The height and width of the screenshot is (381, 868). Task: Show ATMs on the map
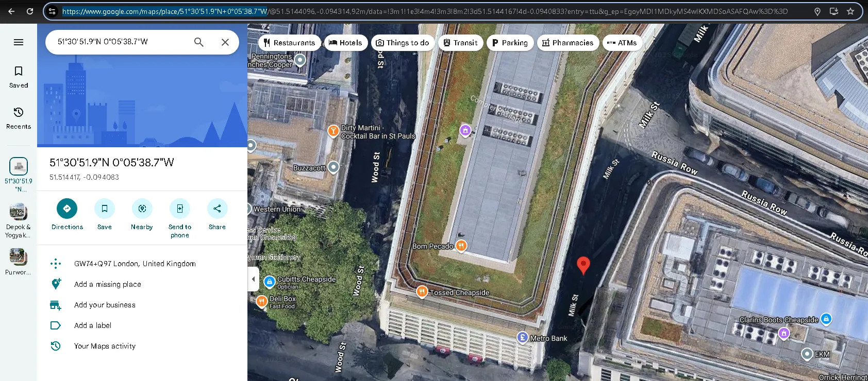[622, 43]
